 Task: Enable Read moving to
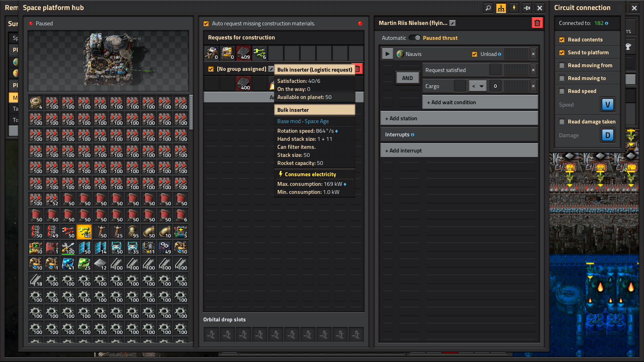562,78
